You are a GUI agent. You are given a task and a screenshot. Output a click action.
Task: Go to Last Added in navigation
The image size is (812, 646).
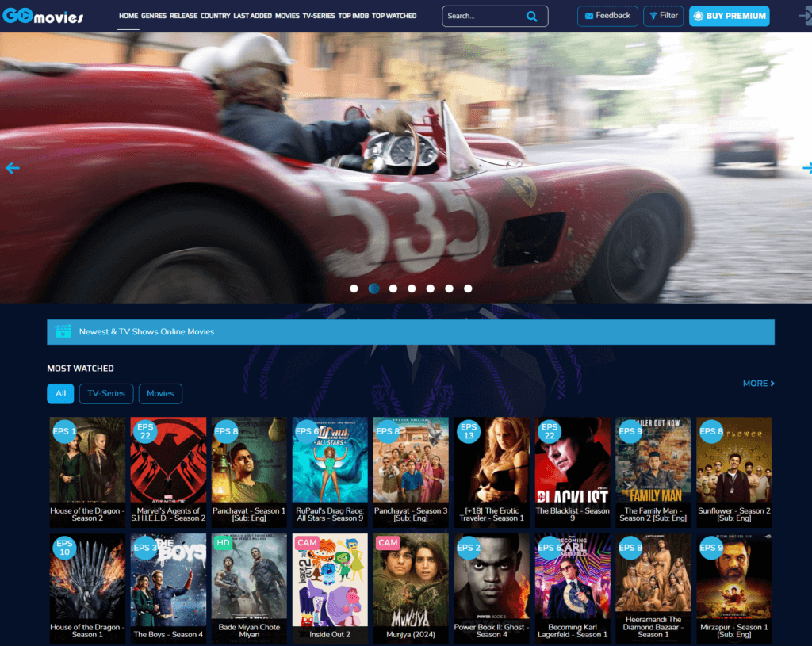[252, 16]
